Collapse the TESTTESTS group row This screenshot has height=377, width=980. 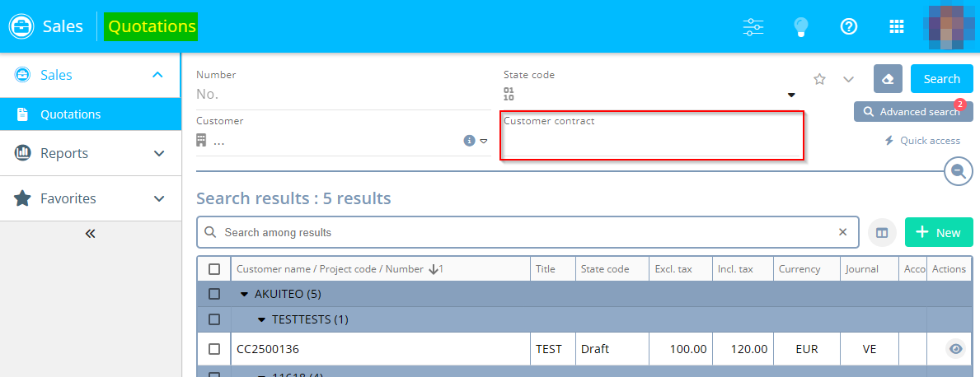coord(261,319)
